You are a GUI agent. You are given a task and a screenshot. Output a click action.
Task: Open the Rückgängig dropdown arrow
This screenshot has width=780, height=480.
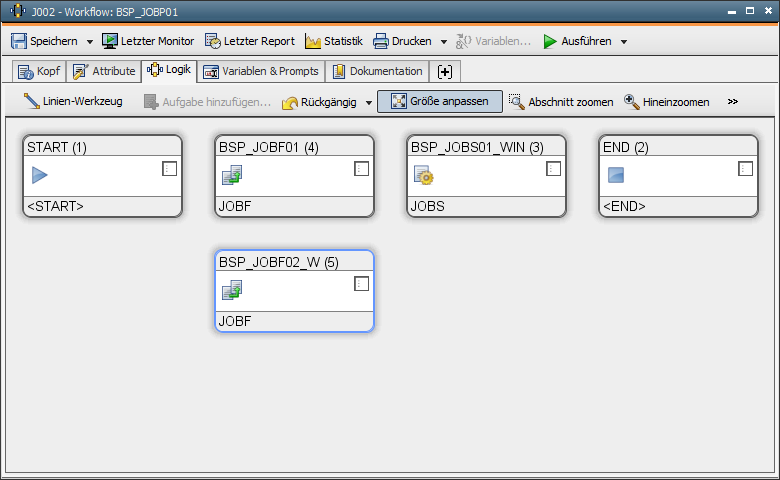pyautogui.click(x=368, y=102)
